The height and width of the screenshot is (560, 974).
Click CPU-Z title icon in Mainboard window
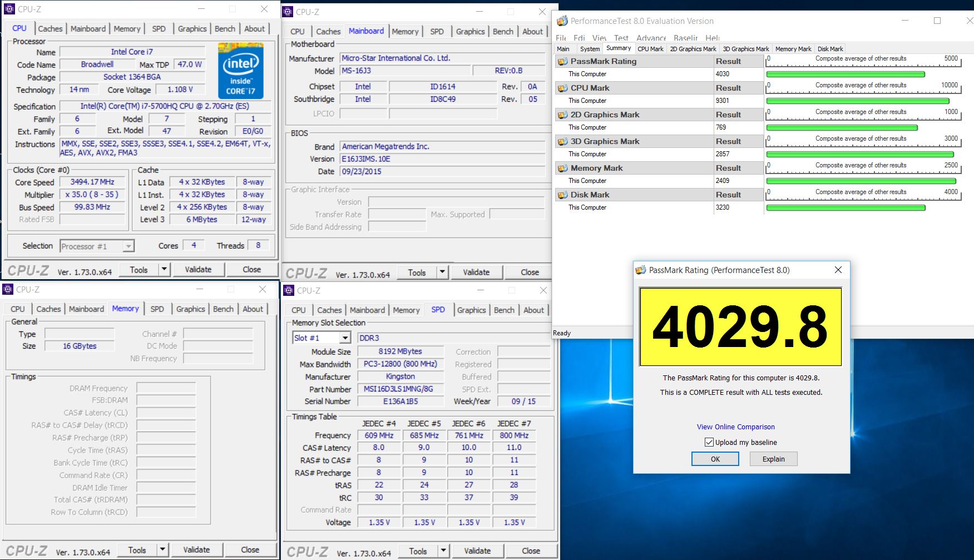click(x=288, y=12)
